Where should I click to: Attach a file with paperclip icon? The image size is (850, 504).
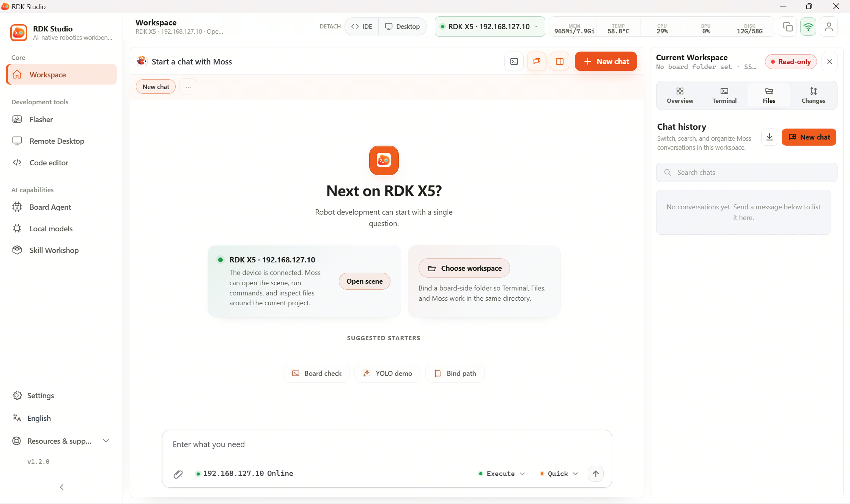pyautogui.click(x=178, y=474)
